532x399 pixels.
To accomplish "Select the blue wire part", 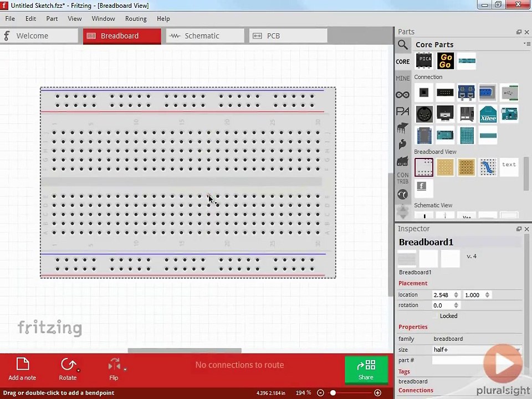I will (488, 167).
